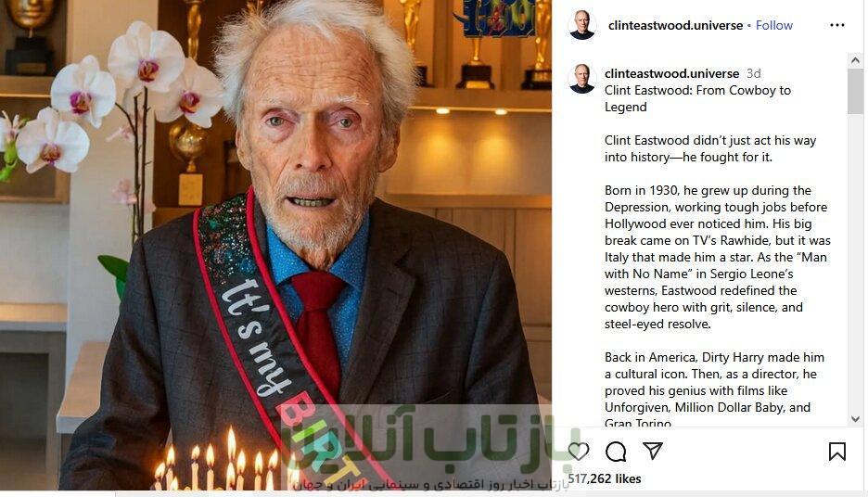Click the 3d post timestamp
Viewport: 868px width, 497px height.
tap(753, 73)
